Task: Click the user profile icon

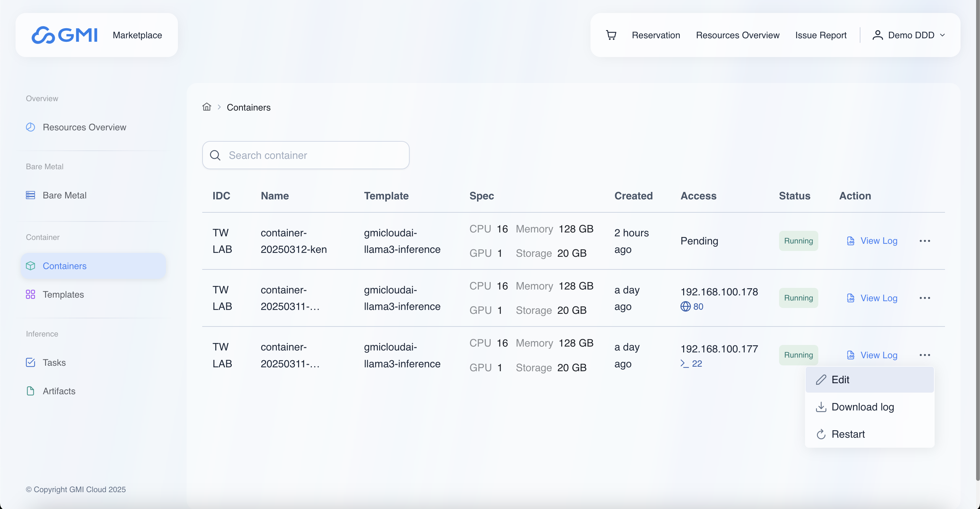Action: coord(877,35)
